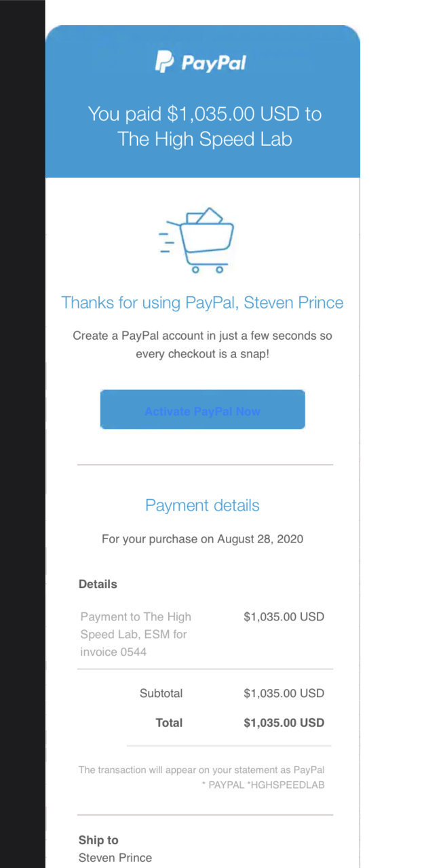
Task: Click the PayPal logo in the header
Action: tap(201, 62)
